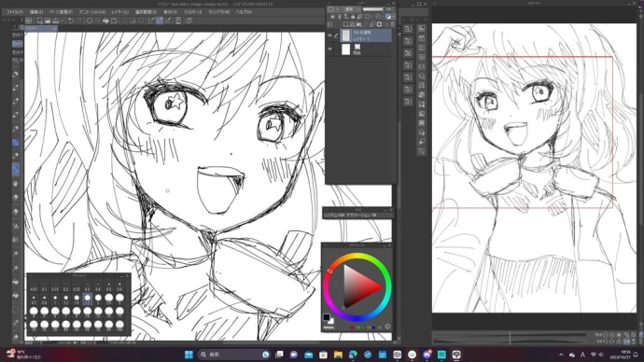Screen dimensions: 644x362
Task: Toggle the highlighted snap icon in command bar
Action: coord(160,21)
